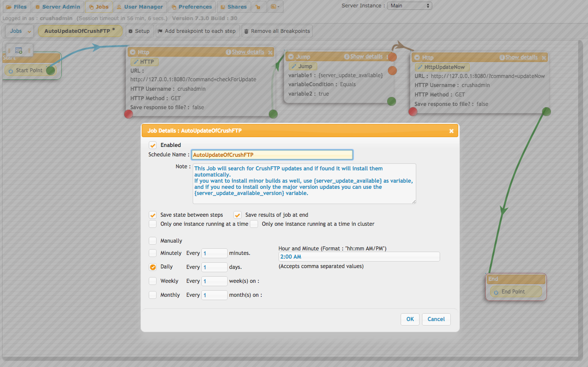The image size is (588, 367).
Task: Click the green connector on Jump step
Action: click(x=392, y=101)
